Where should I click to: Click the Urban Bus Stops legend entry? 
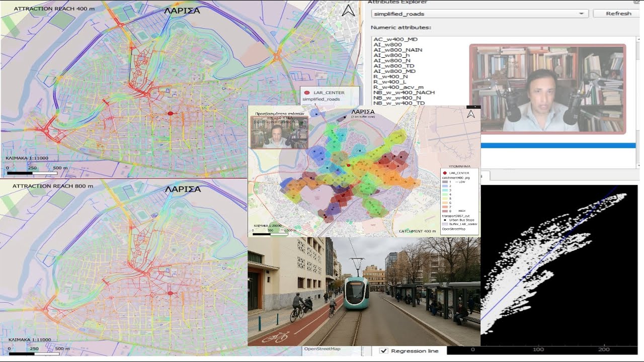(459, 220)
